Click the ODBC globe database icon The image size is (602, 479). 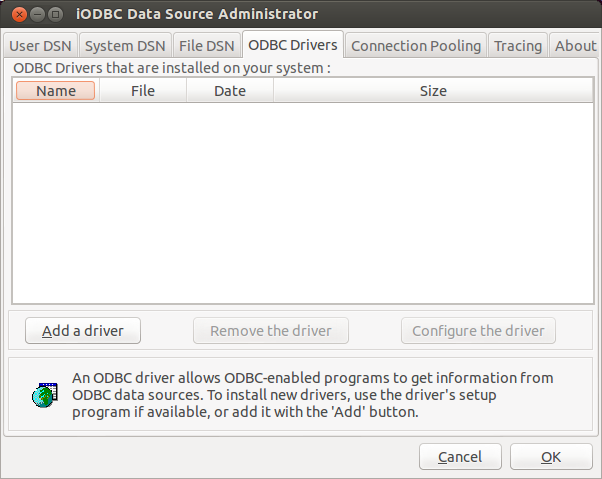[44, 395]
